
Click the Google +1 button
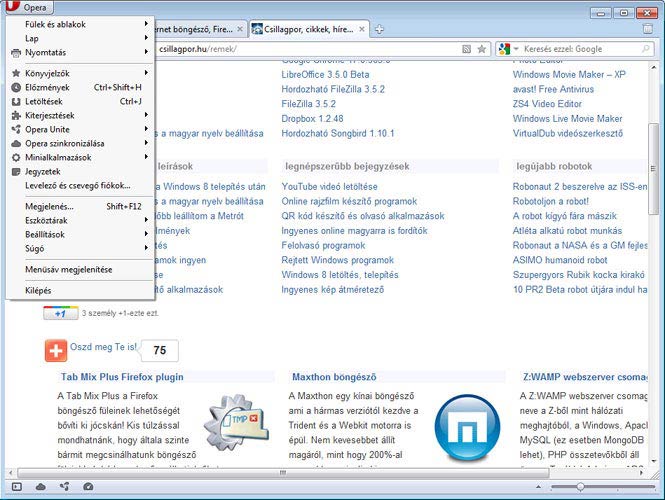61,313
